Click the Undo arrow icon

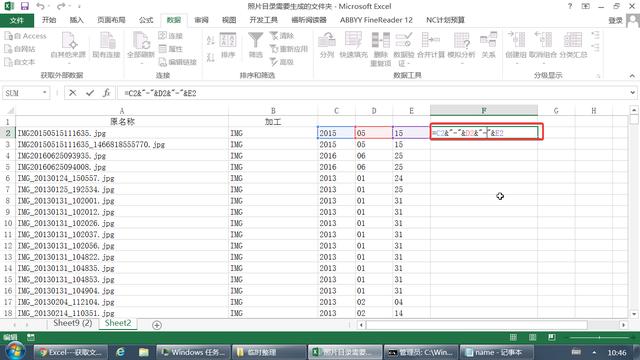pos(40,6)
